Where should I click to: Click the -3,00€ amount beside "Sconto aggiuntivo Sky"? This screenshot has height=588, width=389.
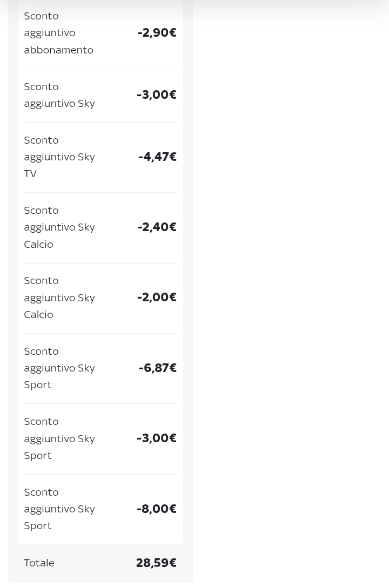point(157,95)
